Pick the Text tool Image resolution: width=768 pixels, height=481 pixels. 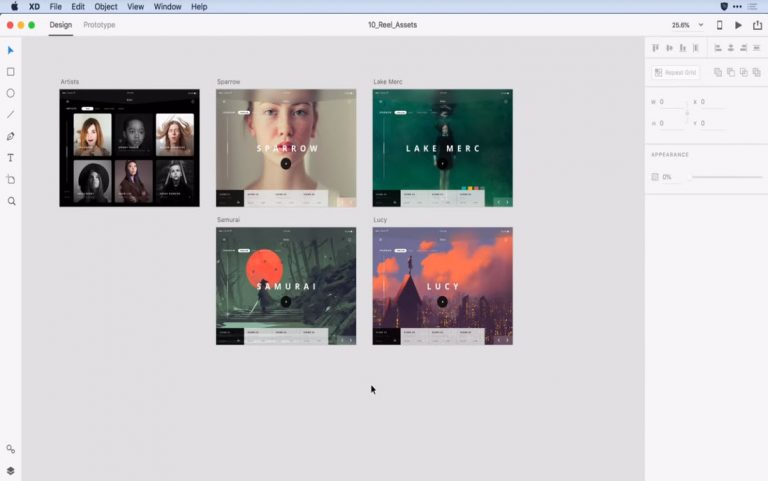click(x=11, y=158)
